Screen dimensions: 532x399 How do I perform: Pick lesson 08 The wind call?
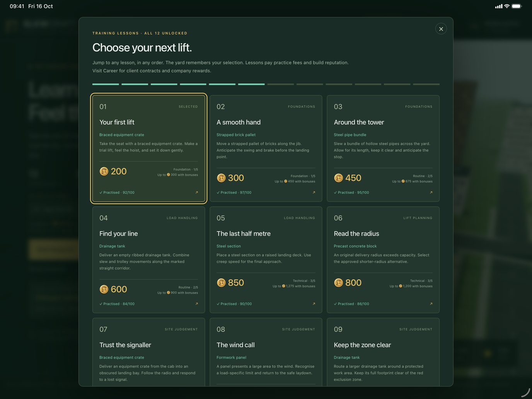point(266,352)
